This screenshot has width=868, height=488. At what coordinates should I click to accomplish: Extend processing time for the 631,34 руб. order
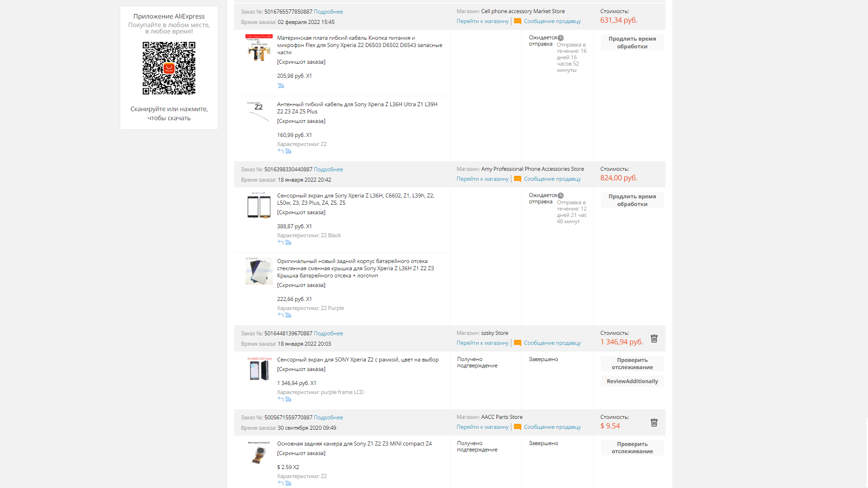[x=632, y=42]
